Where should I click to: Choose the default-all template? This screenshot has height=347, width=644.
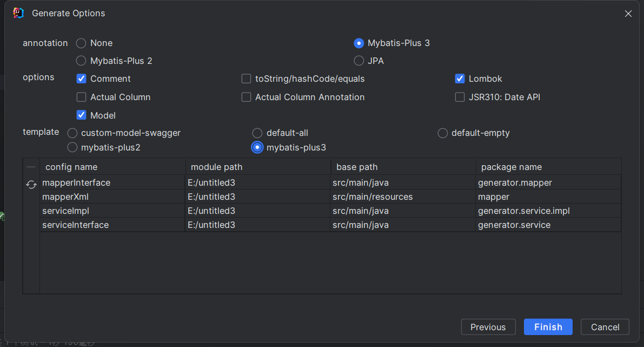[x=257, y=133]
